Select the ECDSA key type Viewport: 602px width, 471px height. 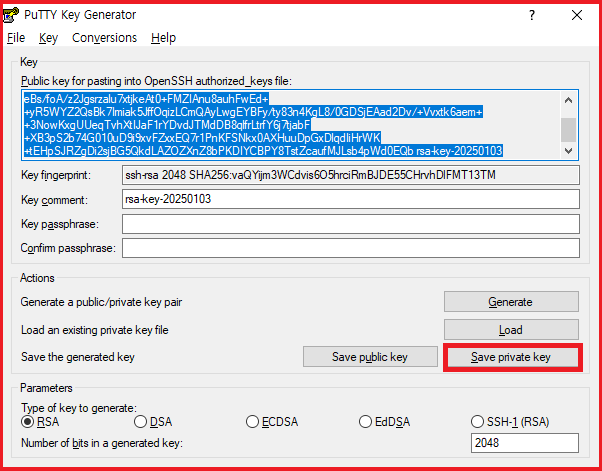pyautogui.click(x=272, y=421)
